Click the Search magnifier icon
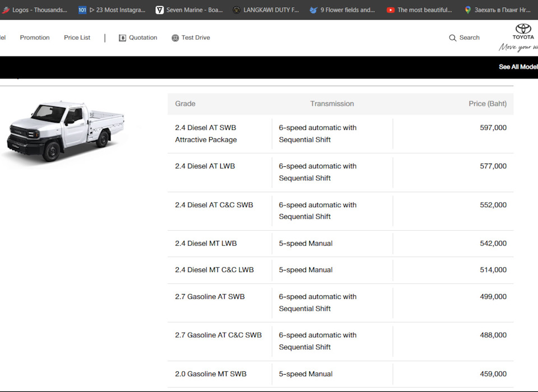The height and width of the screenshot is (392, 538). tap(453, 38)
